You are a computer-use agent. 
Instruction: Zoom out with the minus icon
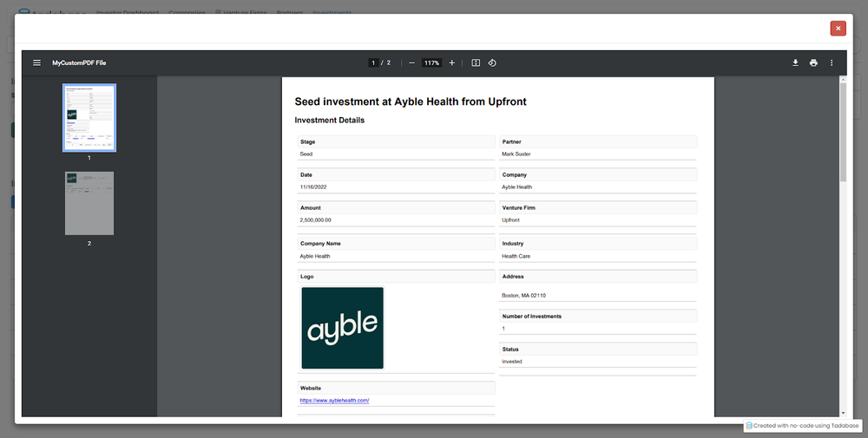click(411, 63)
